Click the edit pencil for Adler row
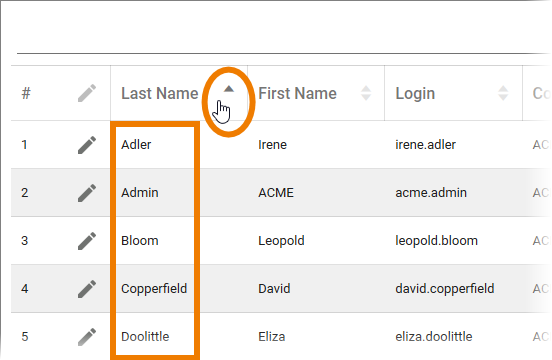 [x=87, y=145]
